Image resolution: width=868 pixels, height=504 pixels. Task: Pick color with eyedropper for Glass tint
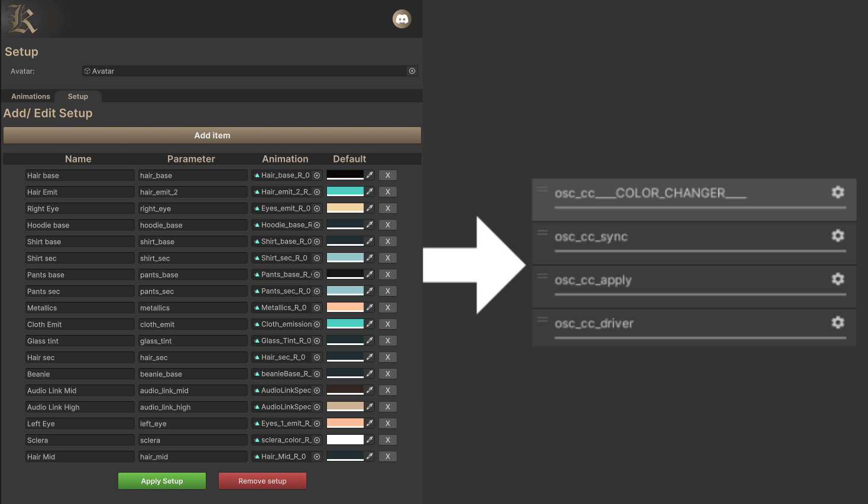[370, 340]
